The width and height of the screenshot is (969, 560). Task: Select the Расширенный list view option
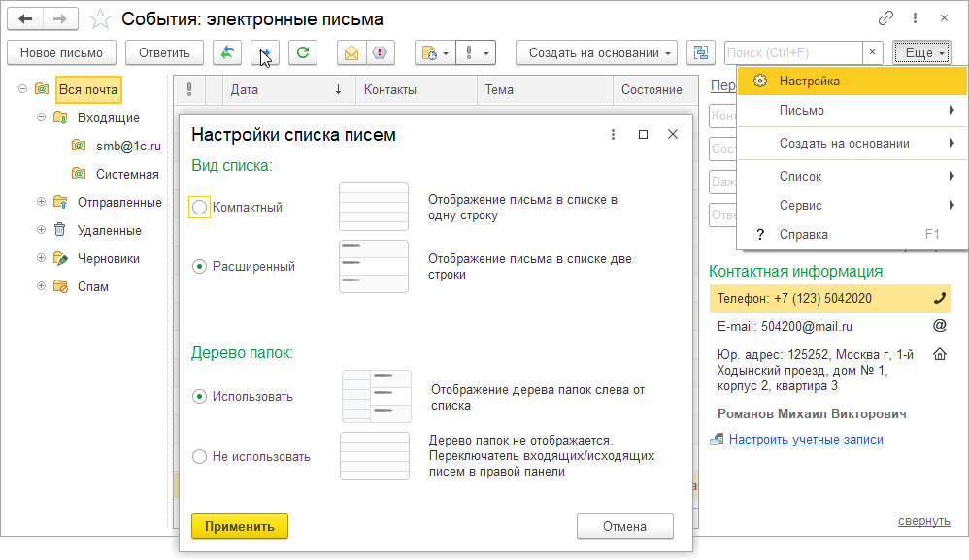200,266
